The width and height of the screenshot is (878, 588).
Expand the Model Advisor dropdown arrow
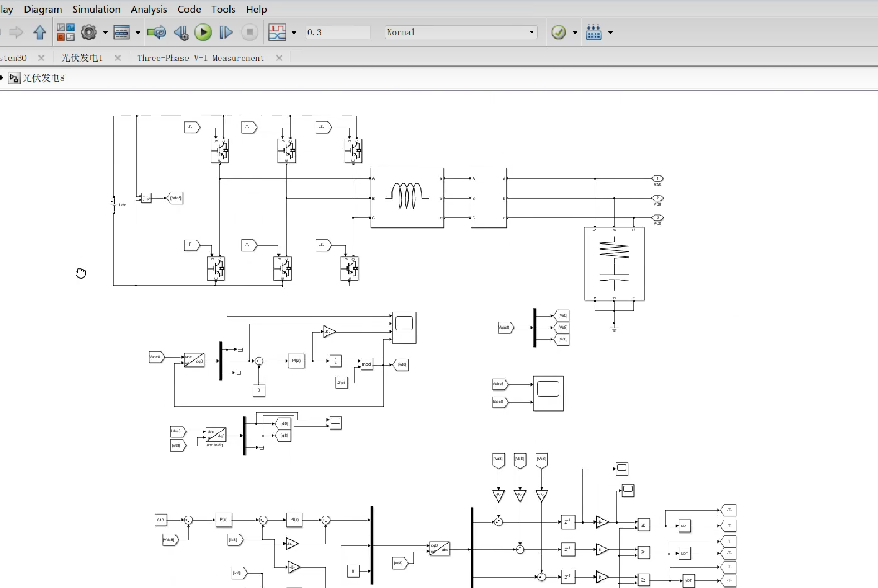click(575, 32)
